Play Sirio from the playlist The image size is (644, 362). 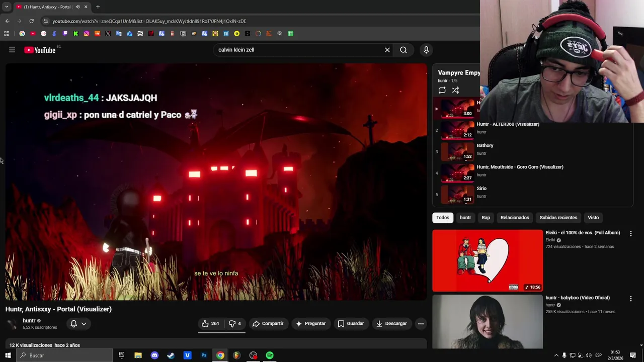(x=533, y=194)
